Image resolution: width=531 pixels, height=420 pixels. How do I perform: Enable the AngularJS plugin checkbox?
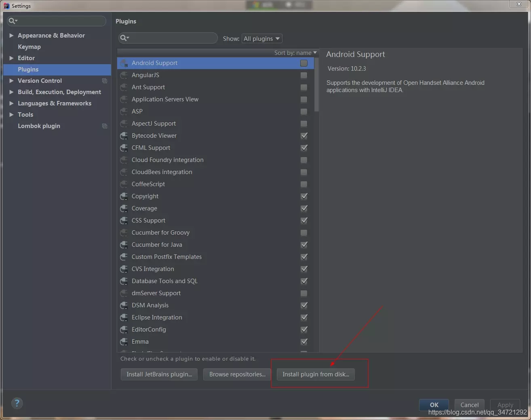pyautogui.click(x=304, y=75)
